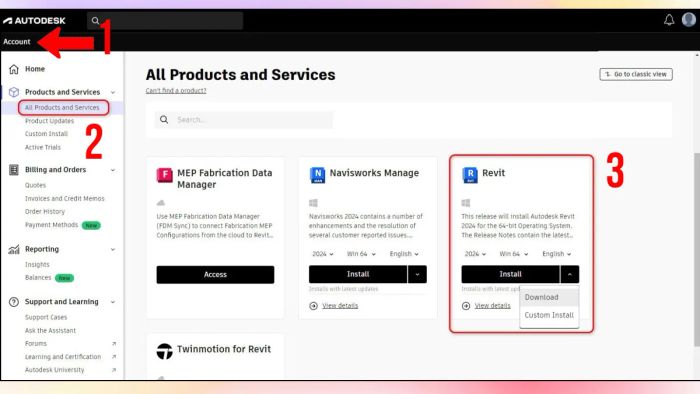Open All Products and Services page

tap(62, 108)
